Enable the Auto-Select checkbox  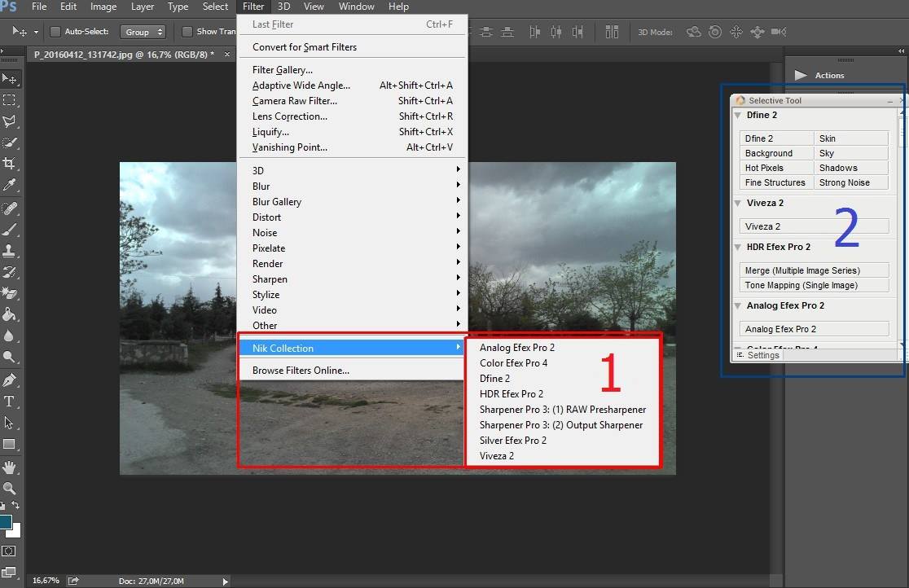55,32
